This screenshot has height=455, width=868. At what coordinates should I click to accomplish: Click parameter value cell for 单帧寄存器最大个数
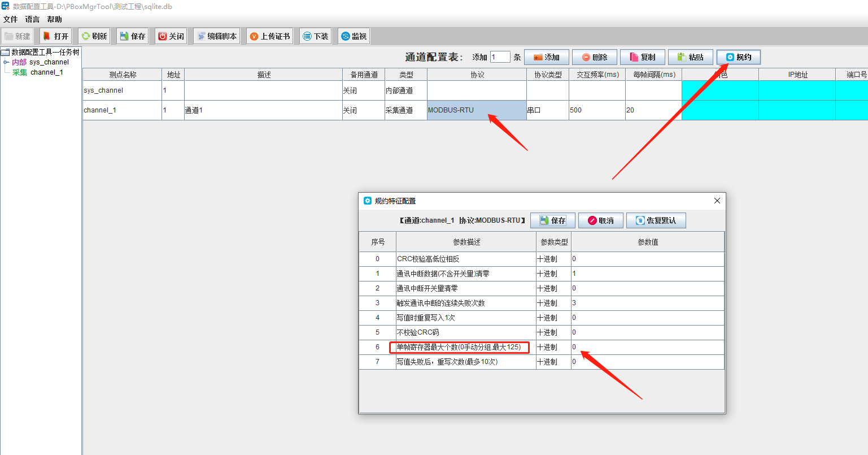click(647, 347)
